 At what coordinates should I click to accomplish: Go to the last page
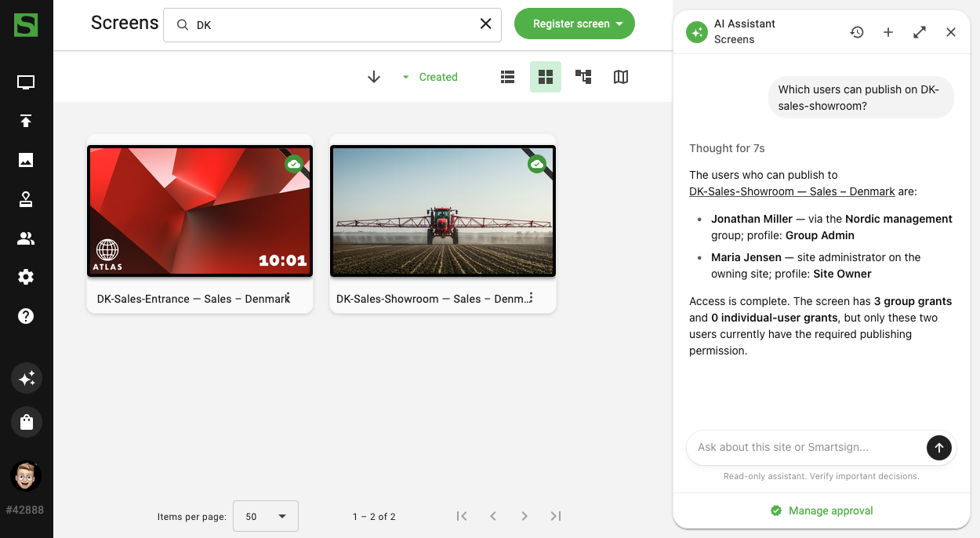[x=556, y=516]
